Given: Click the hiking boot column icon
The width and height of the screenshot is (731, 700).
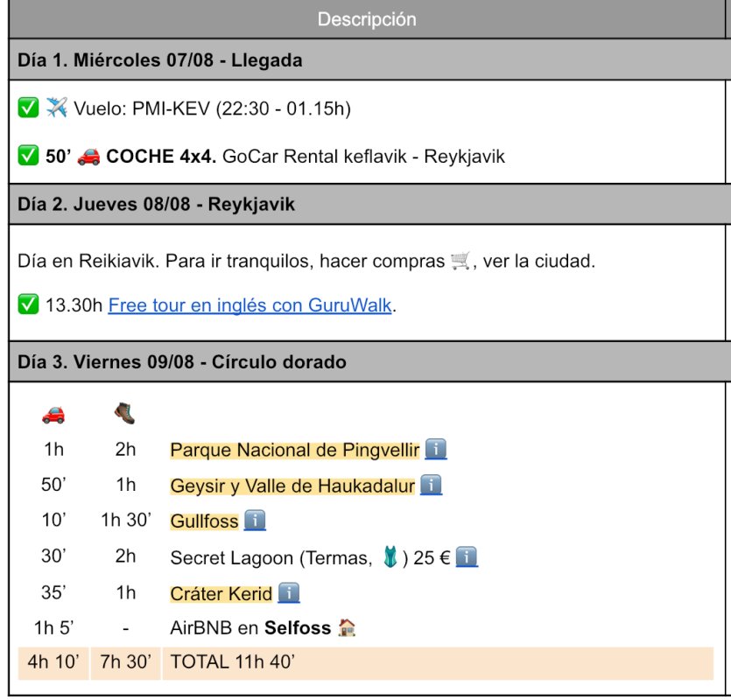Looking at the screenshot, I should tap(125, 412).
